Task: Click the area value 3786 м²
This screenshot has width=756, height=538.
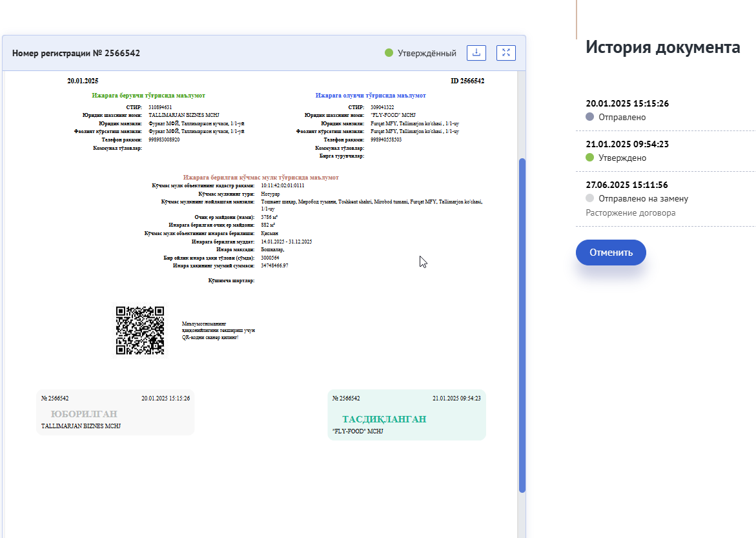Action: point(269,217)
